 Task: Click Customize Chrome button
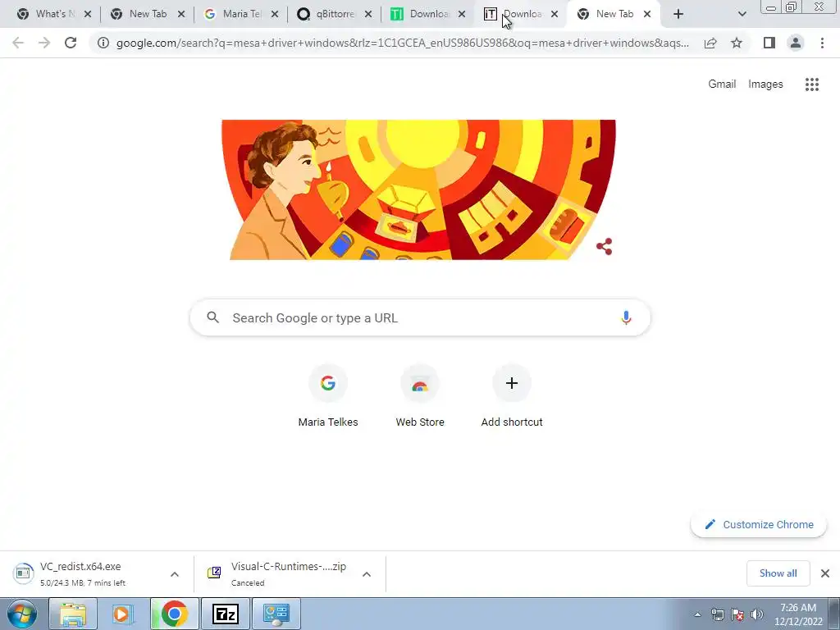tap(759, 524)
